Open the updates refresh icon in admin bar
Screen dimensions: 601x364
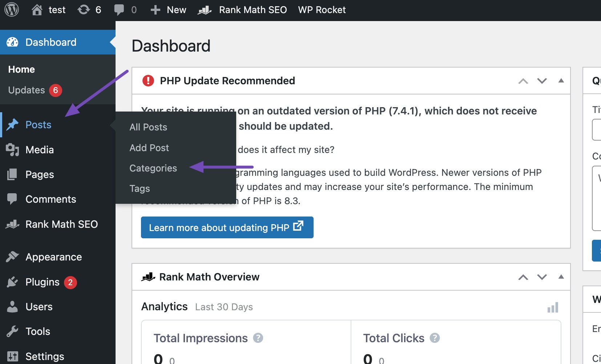click(84, 10)
